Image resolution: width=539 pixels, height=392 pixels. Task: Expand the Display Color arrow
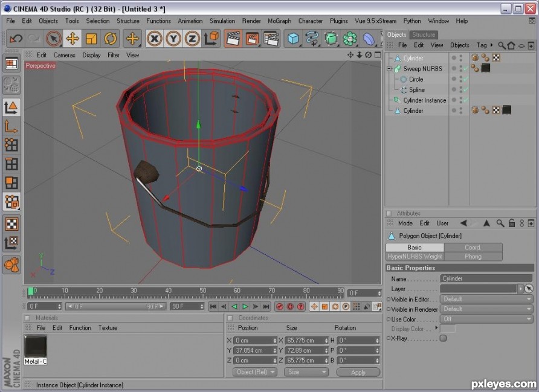coord(436,328)
